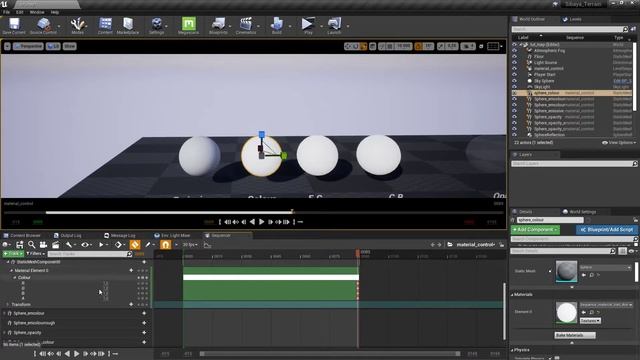Click the Sequencer magnifier find icon
Viewport: 640px width, 360px height.
[x=31, y=244]
